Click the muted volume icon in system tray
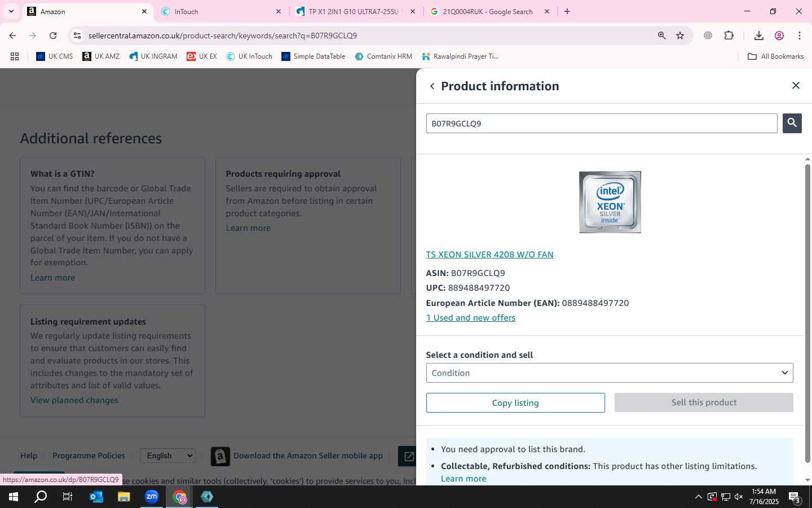Screen dimensions: 812x508 point(739,497)
